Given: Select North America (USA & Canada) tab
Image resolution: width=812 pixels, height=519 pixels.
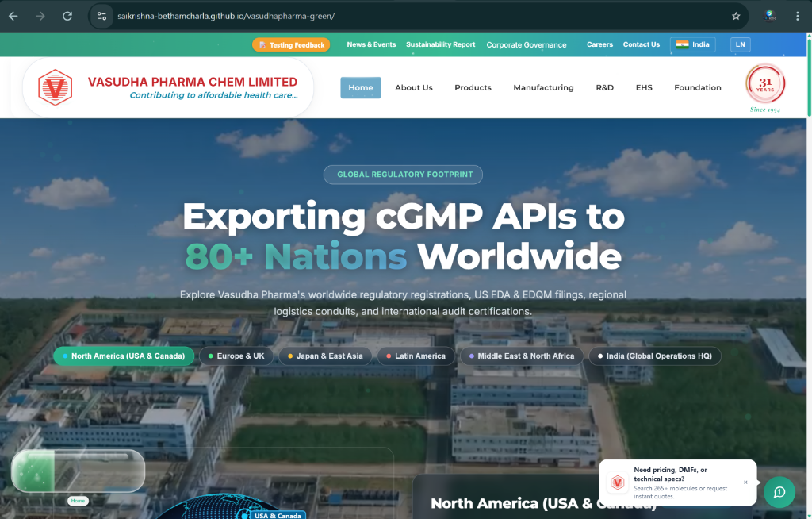Looking at the screenshot, I should tap(123, 356).
